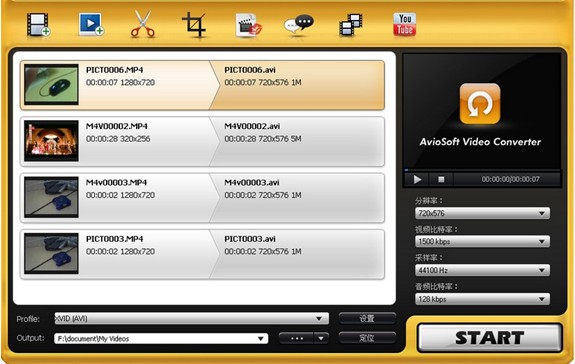Open the YouTube download icon
This screenshot has height=364, width=575.
404,24
